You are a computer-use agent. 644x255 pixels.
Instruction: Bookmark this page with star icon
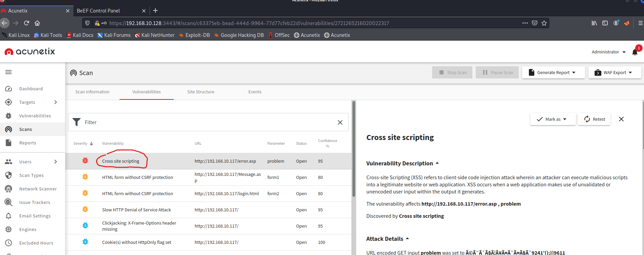coord(544,23)
